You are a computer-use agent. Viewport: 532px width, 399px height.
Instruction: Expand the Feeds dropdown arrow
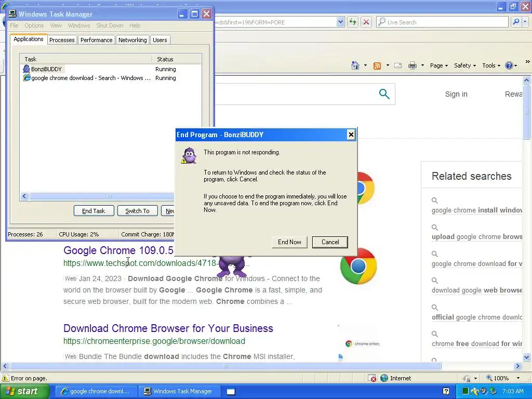point(388,65)
